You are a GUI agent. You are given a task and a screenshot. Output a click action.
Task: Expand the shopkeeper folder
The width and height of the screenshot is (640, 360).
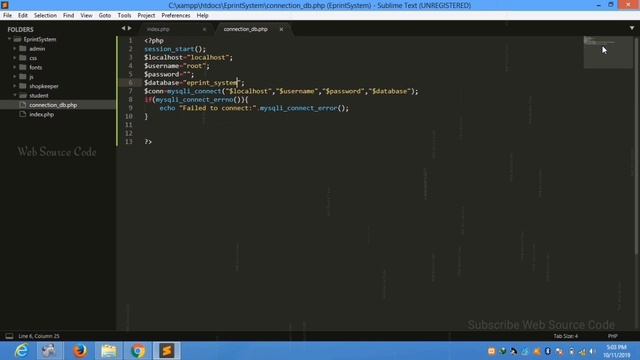[15, 86]
